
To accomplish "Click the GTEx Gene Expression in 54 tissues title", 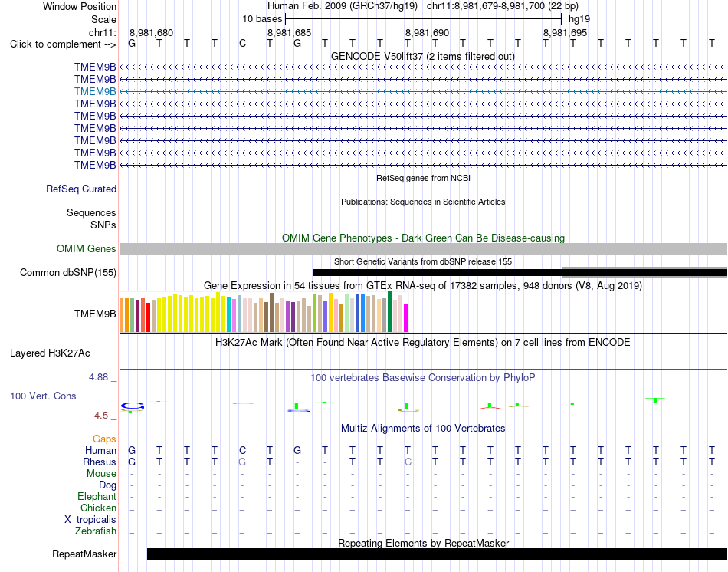I will tap(423, 286).
